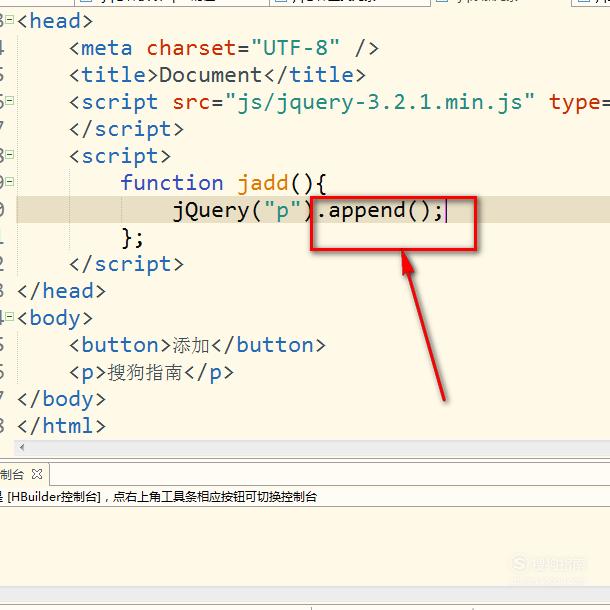Click the HBuilder控制台 console message
The image size is (610, 610).
tap(158, 497)
